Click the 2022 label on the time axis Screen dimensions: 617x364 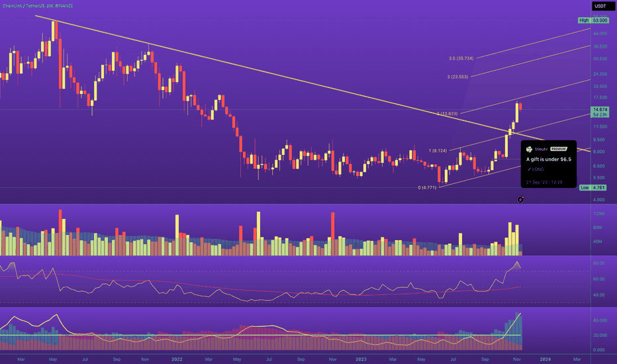(177, 359)
